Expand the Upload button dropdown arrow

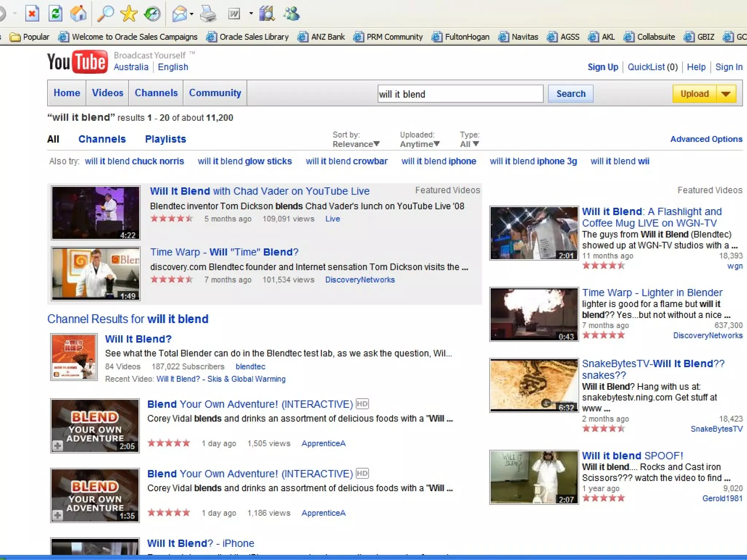pyautogui.click(x=726, y=94)
